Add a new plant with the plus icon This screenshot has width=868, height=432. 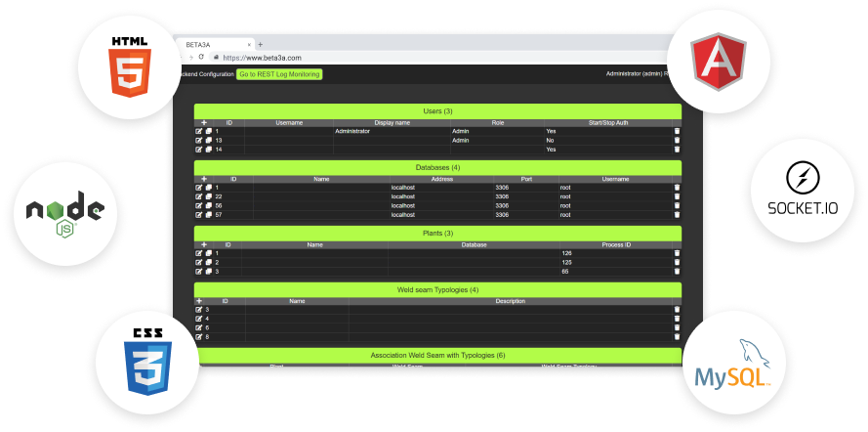204,244
